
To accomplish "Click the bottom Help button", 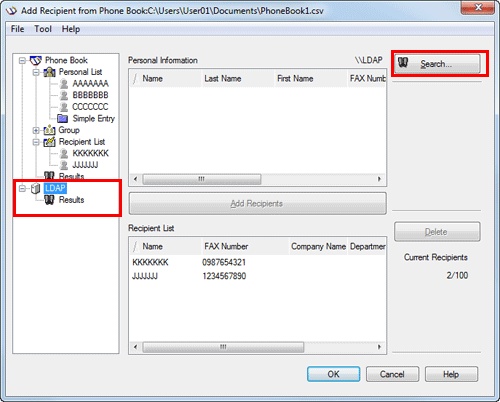I will pyautogui.click(x=451, y=374).
